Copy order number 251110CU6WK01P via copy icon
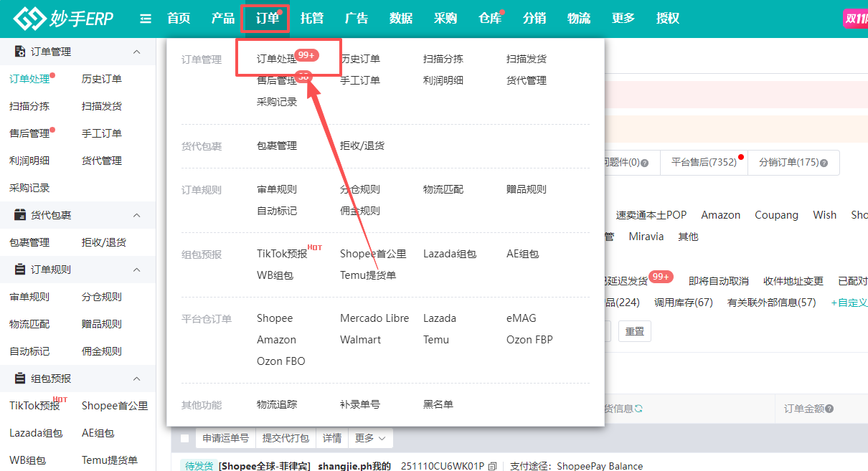This screenshot has width=868, height=471. click(x=492, y=466)
